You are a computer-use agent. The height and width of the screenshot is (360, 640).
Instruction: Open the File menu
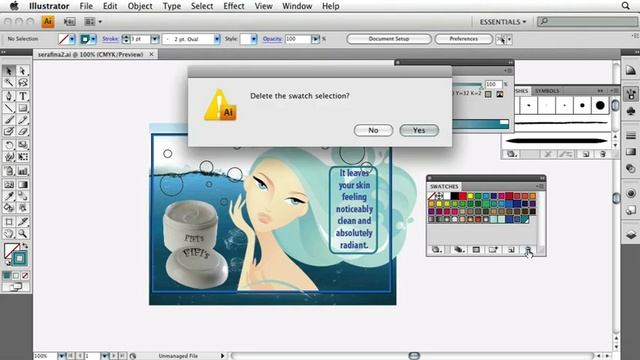[86, 6]
